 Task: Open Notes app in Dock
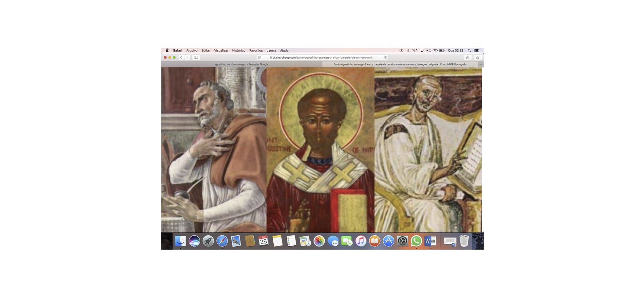(278, 241)
